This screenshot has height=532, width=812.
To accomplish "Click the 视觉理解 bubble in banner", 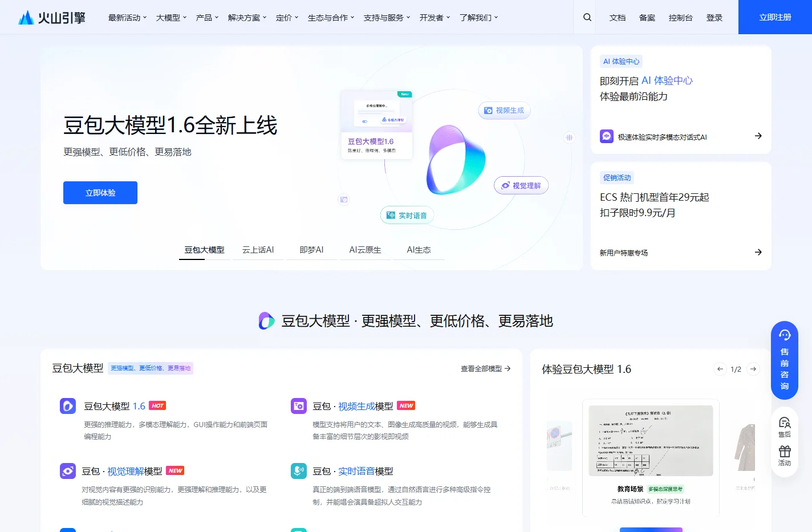I will click(521, 185).
